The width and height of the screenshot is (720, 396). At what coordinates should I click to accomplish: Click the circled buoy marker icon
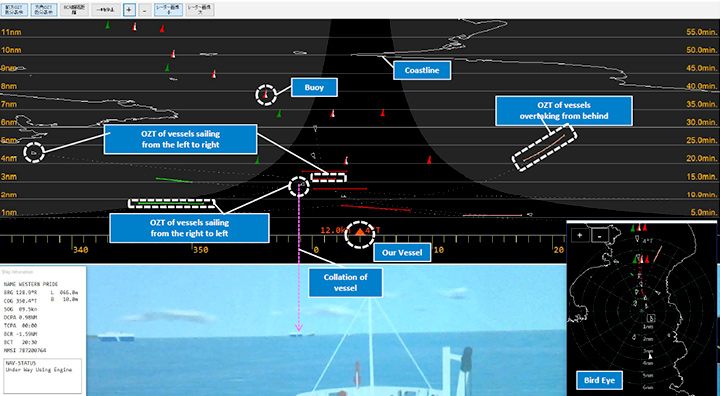[x=265, y=95]
